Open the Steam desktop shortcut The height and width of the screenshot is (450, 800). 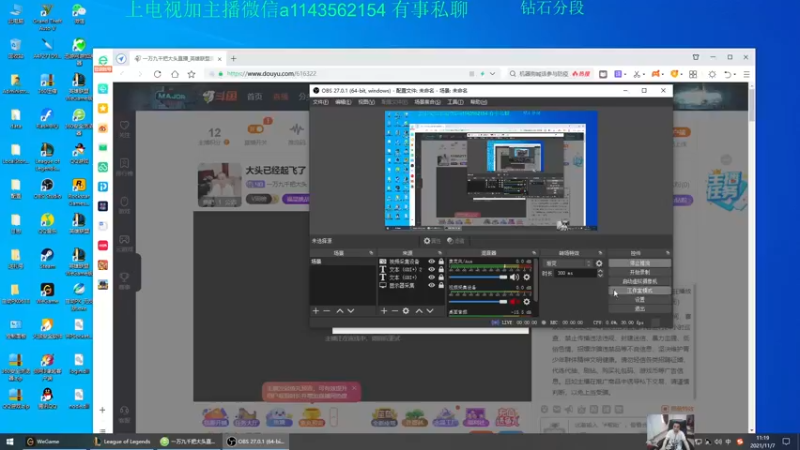[x=47, y=258]
